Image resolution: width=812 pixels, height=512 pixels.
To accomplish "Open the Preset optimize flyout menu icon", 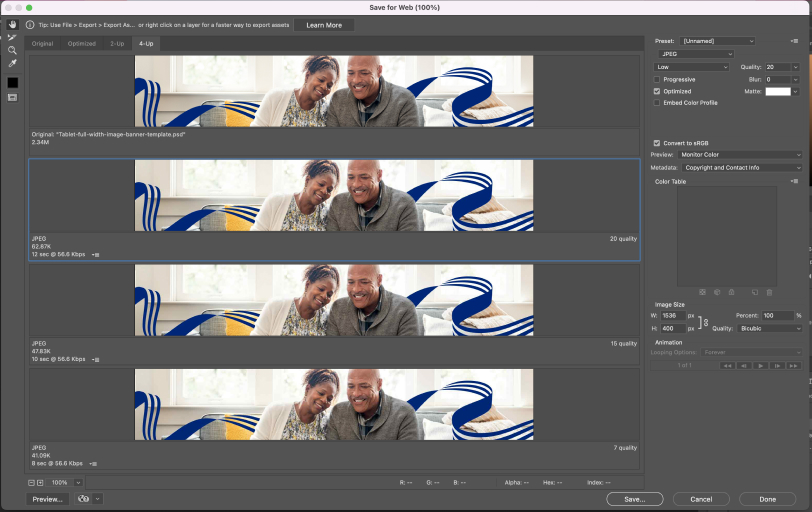I will (794, 41).
